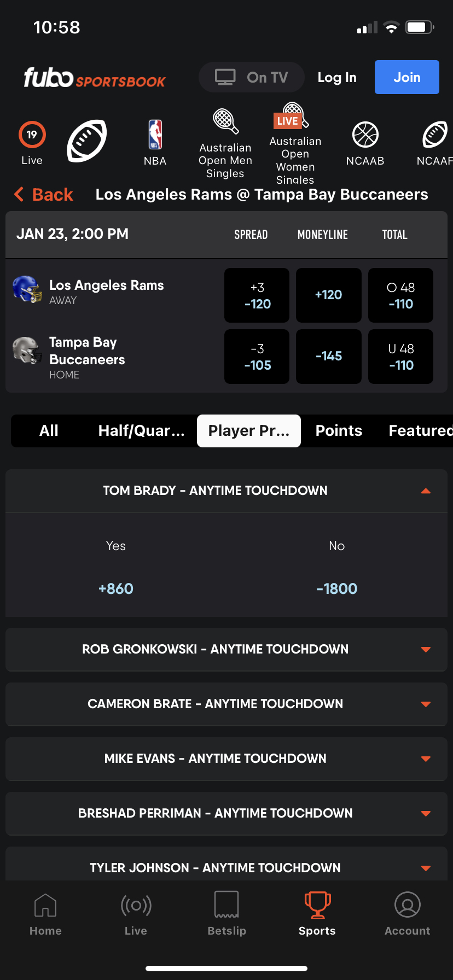Open the Live events counter icon
The image size is (453, 980).
click(32, 135)
